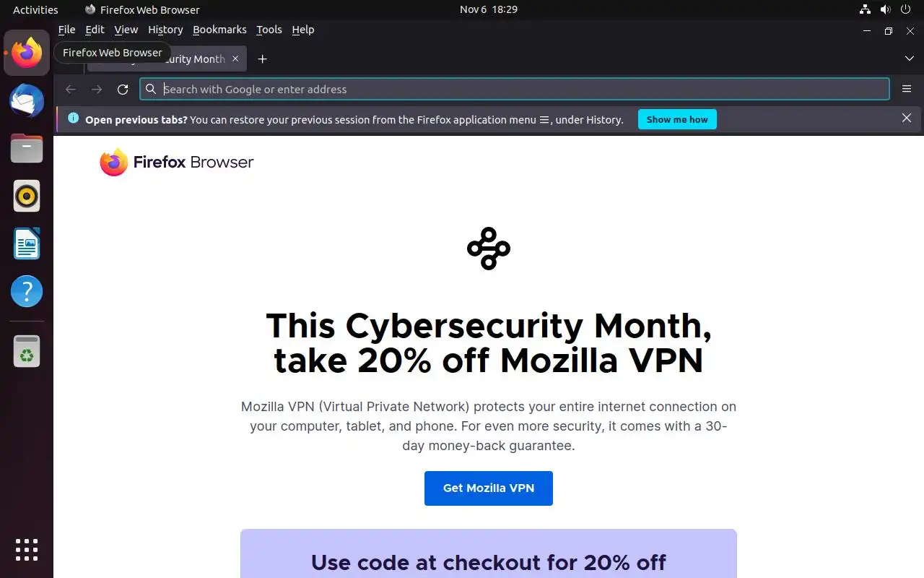The height and width of the screenshot is (578, 924).
Task: Reload the current page
Action: 123,90
